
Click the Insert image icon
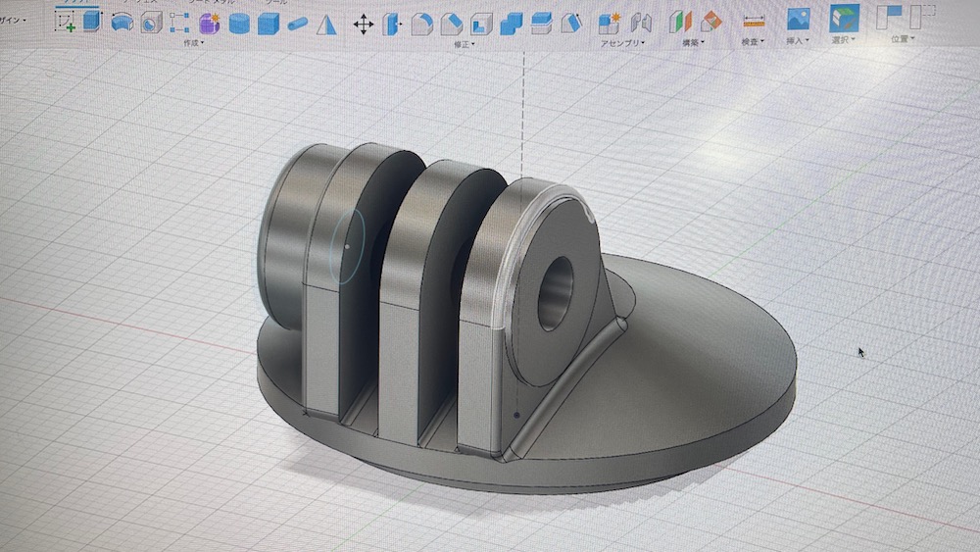click(799, 19)
